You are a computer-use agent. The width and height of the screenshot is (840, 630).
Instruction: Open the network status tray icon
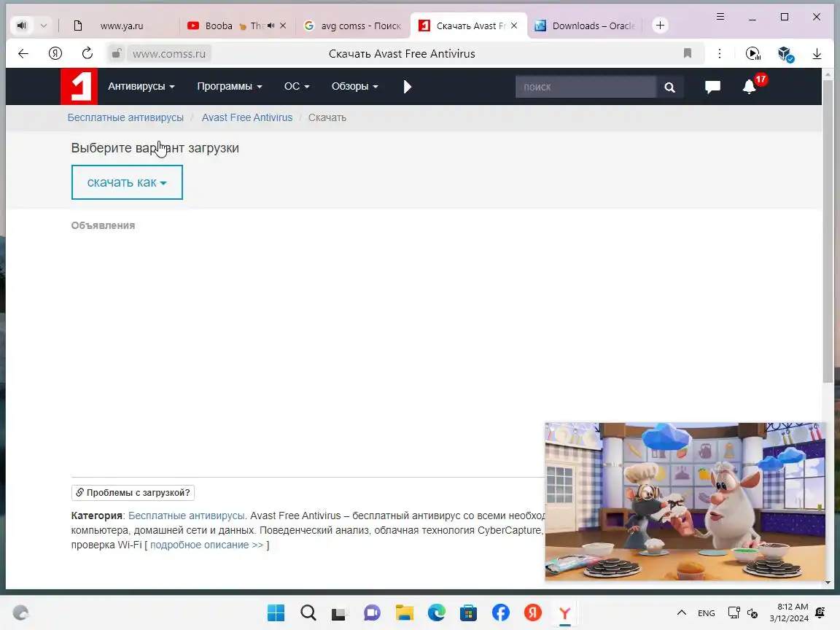point(734,612)
